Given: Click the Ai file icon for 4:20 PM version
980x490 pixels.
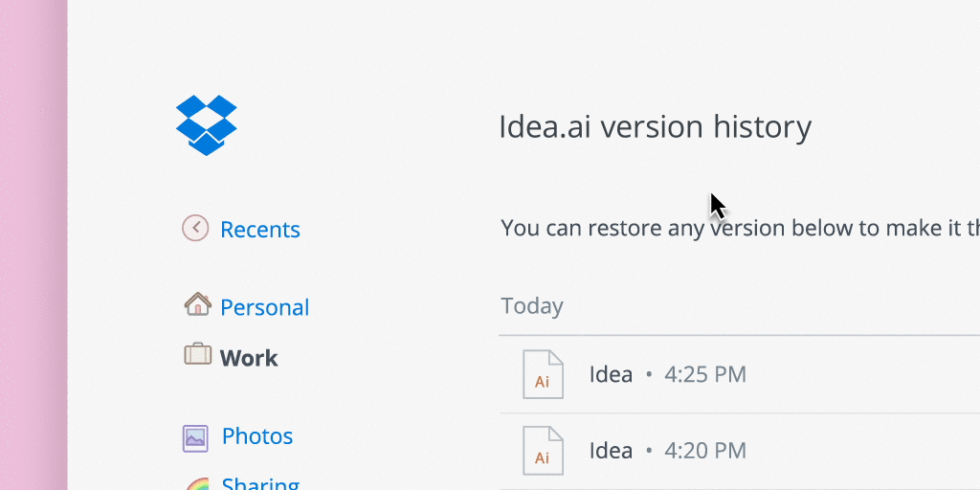Looking at the screenshot, I should point(542,451).
